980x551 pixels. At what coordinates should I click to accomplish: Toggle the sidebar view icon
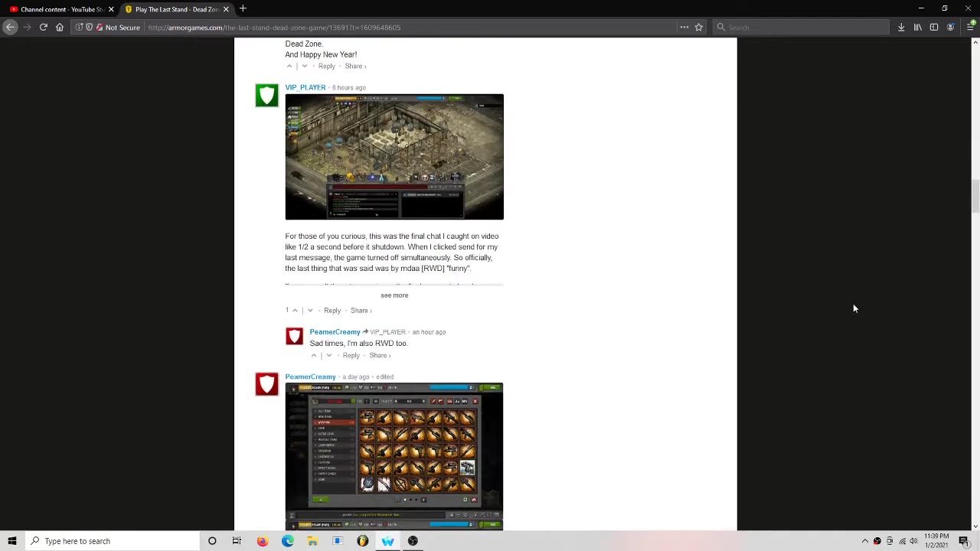point(934,27)
